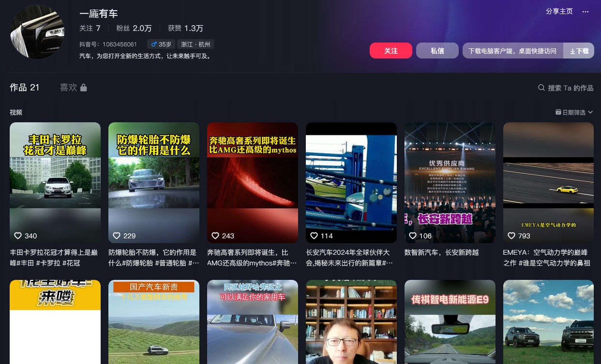The image size is (601, 364).
Task: Click the 抖音号：1063456061 text
Action: point(108,44)
